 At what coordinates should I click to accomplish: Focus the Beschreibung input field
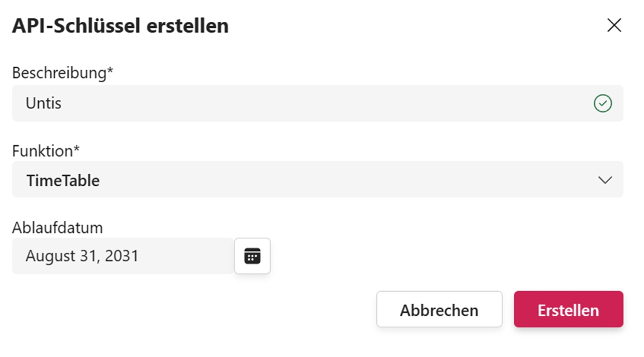[x=303, y=103]
